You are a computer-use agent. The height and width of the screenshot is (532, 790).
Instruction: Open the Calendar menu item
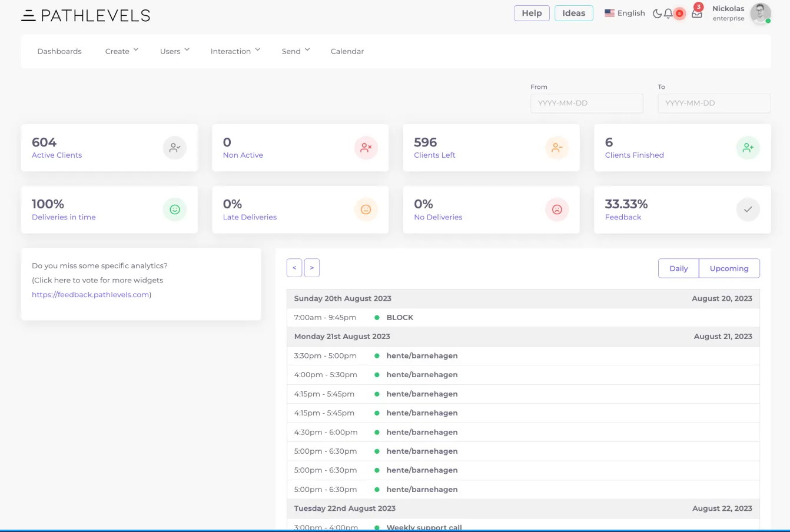tap(347, 51)
